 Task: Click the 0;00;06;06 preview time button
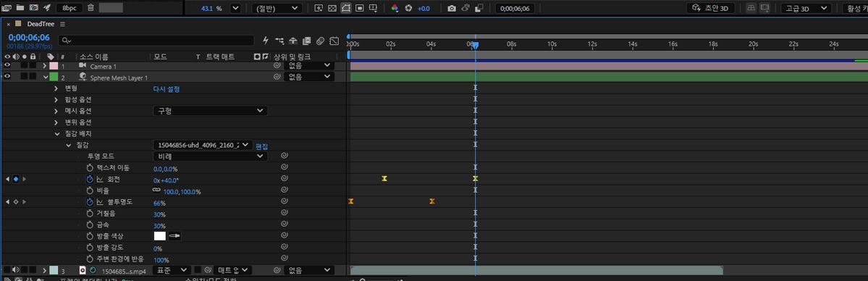tap(514, 8)
